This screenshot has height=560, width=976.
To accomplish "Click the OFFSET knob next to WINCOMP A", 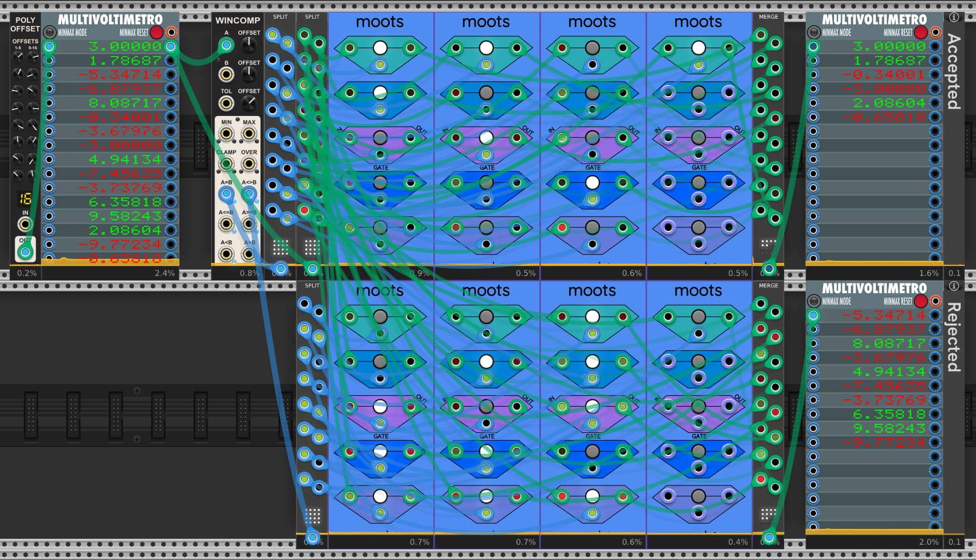I will (249, 45).
